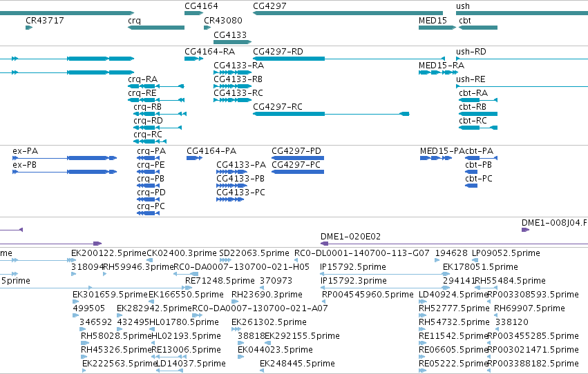Screen dimensions: 588x374
Task: Click the CG4133-PC protein label
Action: pos(240,193)
